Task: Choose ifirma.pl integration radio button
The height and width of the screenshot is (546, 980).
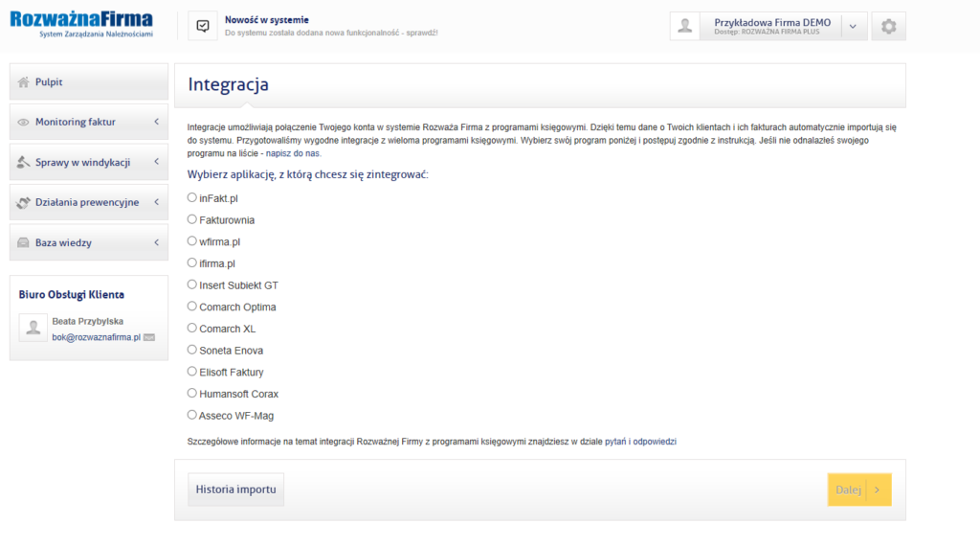Action: (191, 262)
